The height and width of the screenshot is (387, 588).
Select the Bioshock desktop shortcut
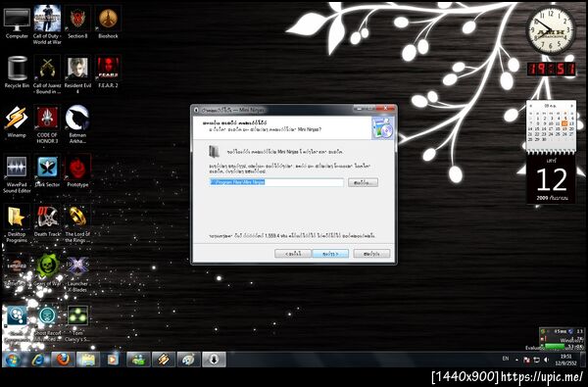point(108,23)
